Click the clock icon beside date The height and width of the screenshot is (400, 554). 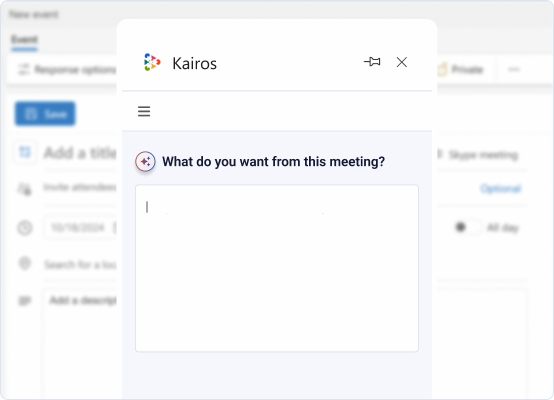pos(25,228)
